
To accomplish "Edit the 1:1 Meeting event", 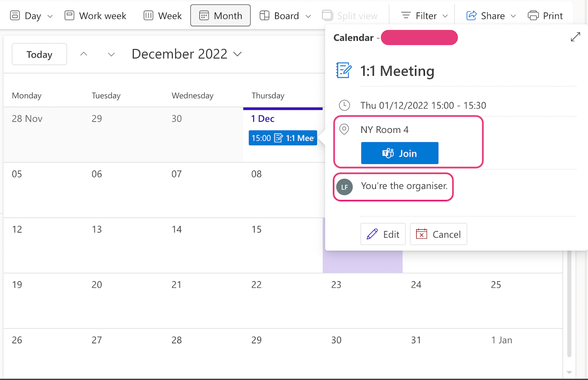I will click(383, 234).
